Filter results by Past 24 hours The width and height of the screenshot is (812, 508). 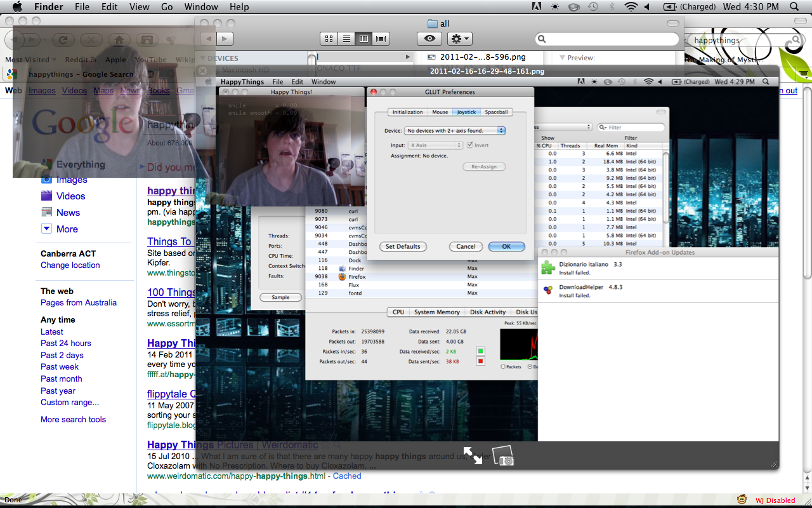point(66,344)
